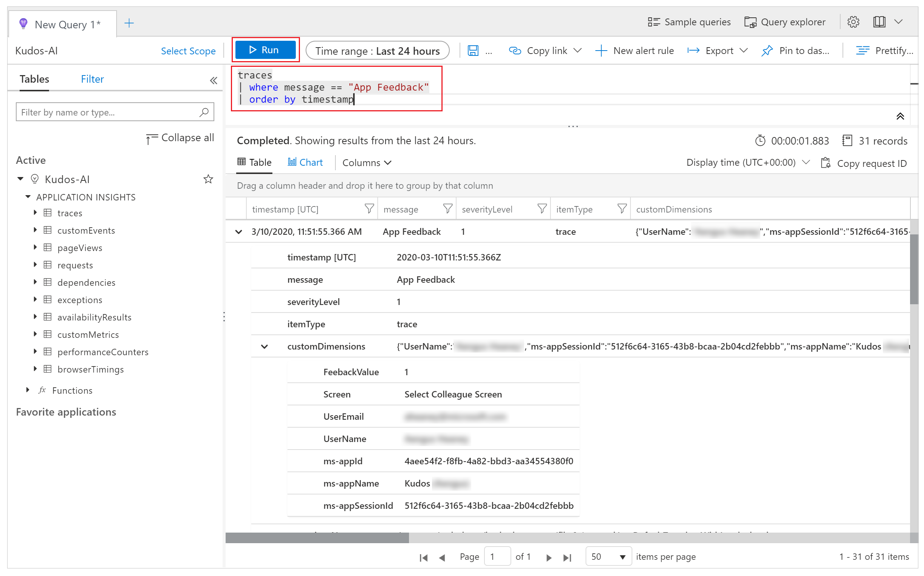This screenshot has height=576, width=924.
Task: Click the Copy link icon
Action: coord(516,51)
